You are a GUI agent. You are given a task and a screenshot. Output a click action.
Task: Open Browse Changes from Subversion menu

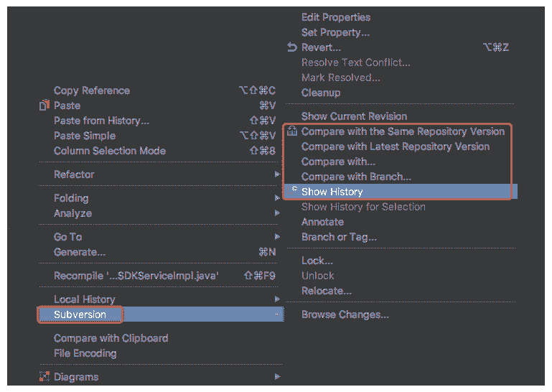click(x=345, y=314)
